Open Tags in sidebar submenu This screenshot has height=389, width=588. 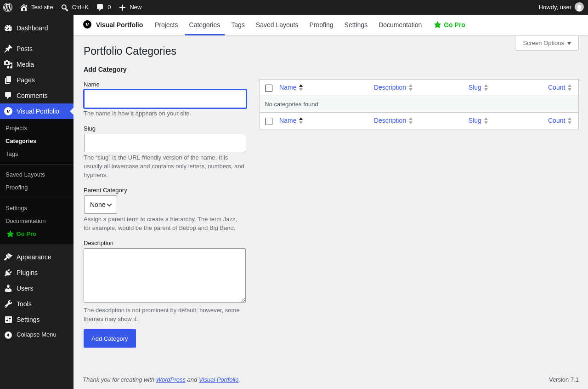(12, 154)
